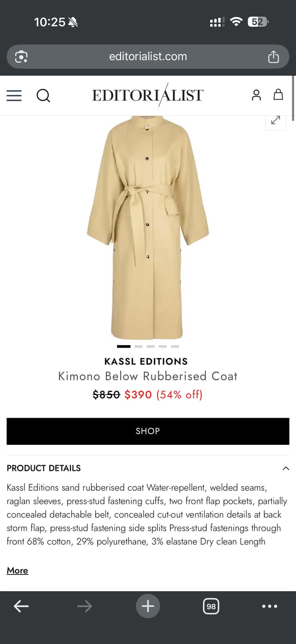
Task: Open the user account icon
Action: click(256, 95)
